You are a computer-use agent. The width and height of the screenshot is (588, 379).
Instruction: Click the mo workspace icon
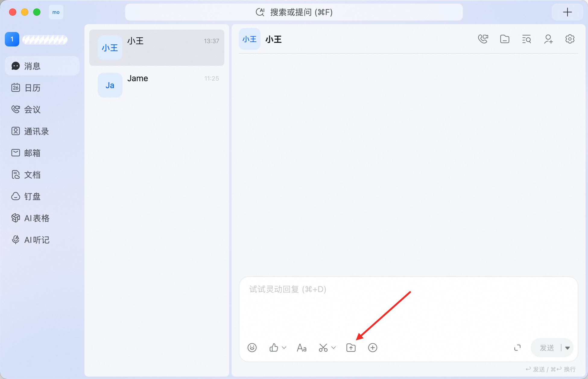(56, 12)
